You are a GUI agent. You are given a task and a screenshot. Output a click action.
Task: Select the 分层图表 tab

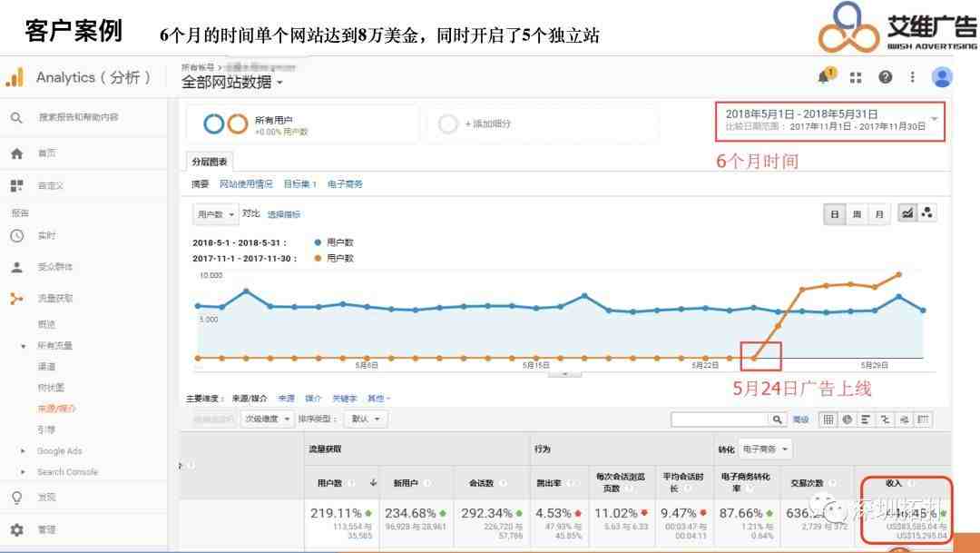[210, 162]
